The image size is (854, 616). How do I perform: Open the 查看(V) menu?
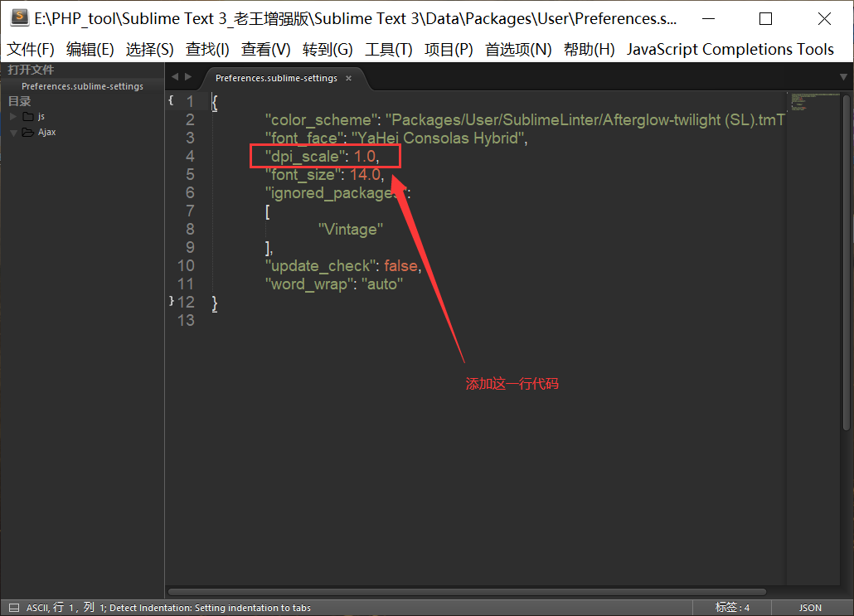point(266,50)
